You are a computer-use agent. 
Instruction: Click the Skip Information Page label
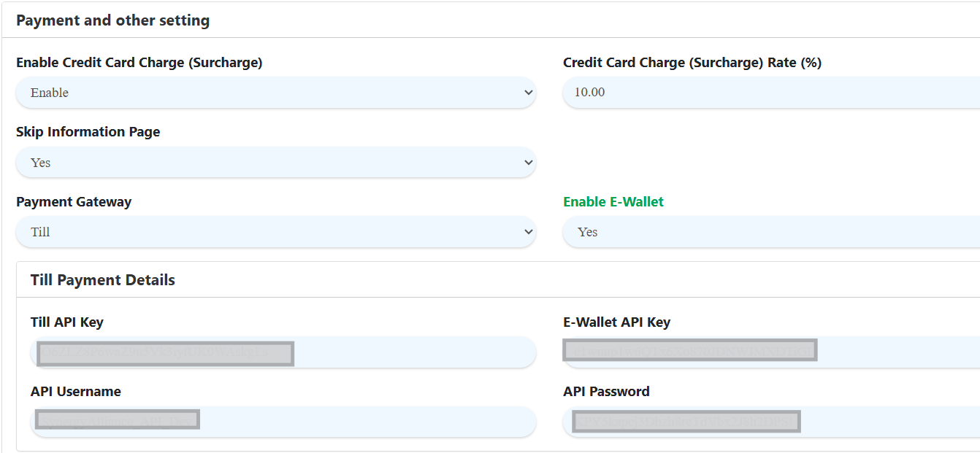88,132
